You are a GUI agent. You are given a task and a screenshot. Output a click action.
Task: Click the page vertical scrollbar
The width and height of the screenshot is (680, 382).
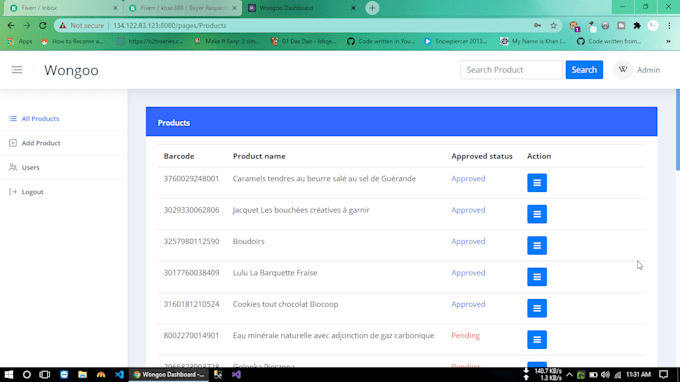tap(677, 130)
